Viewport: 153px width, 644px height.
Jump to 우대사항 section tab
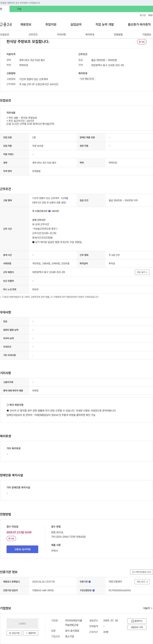(62, 34)
